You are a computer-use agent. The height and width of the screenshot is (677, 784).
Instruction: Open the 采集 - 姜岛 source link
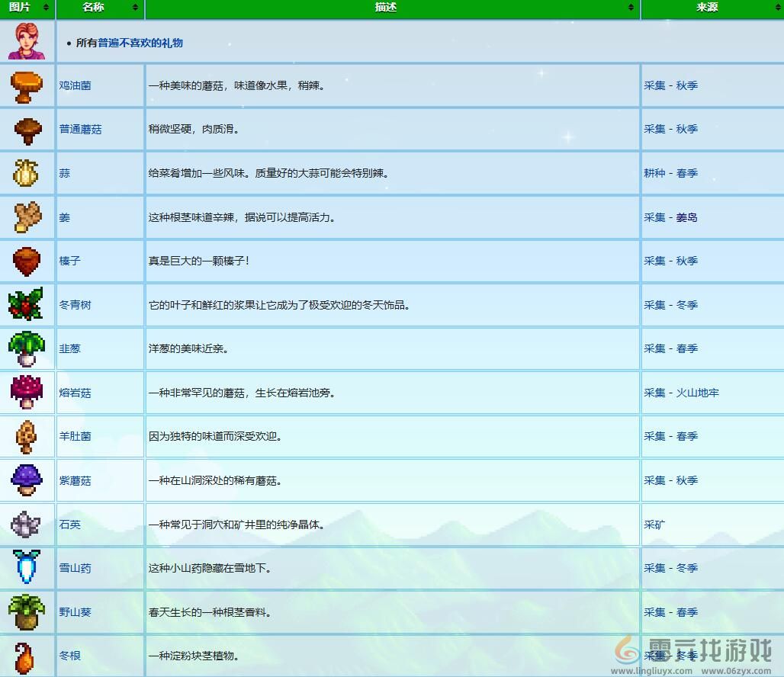tap(670, 217)
